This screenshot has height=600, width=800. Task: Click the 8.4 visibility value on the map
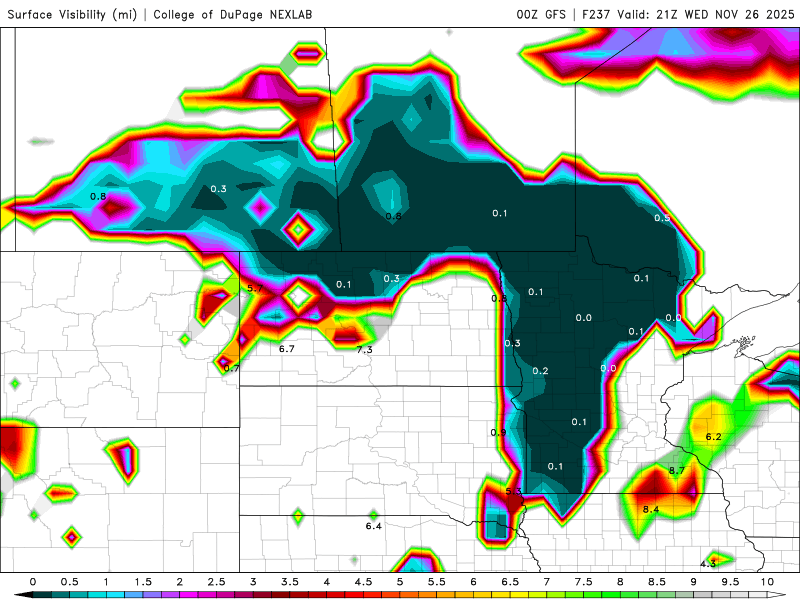[x=651, y=509]
